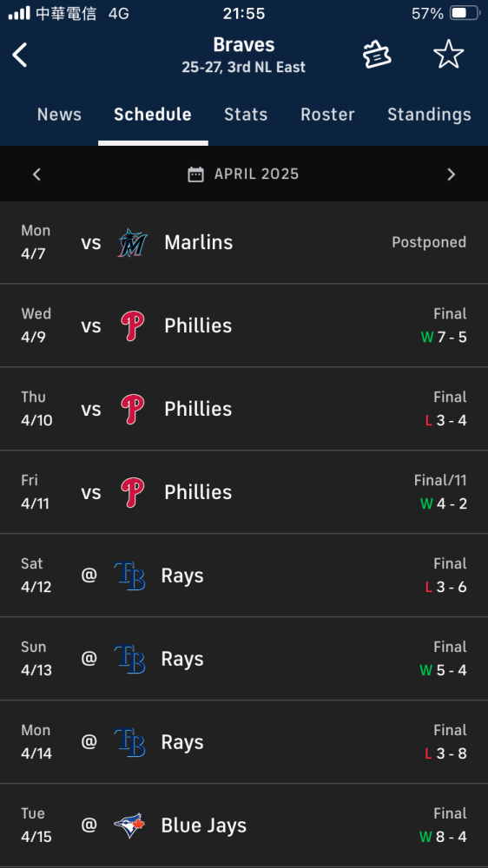The image size is (488, 868).
Task: Tap the back arrow icon
Action: [20, 55]
